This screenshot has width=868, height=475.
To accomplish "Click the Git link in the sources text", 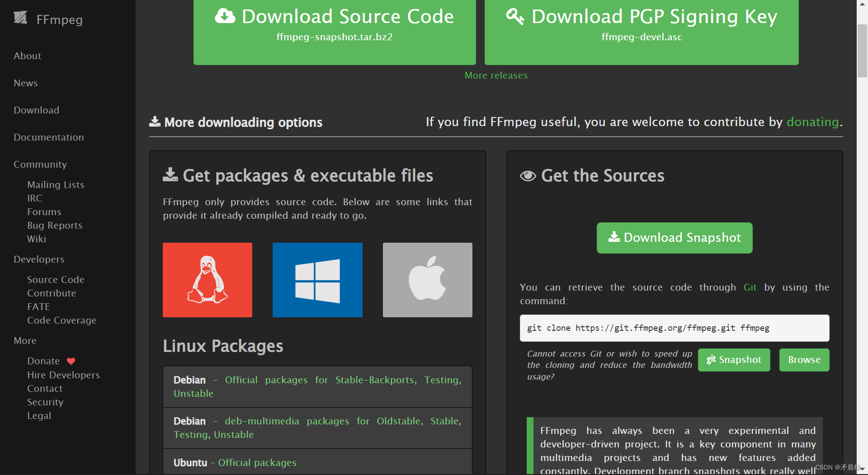I will [x=750, y=287].
